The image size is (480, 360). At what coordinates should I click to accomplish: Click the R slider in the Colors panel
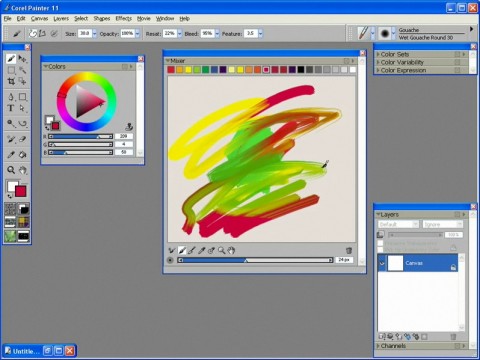pyautogui.click(x=80, y=136)
